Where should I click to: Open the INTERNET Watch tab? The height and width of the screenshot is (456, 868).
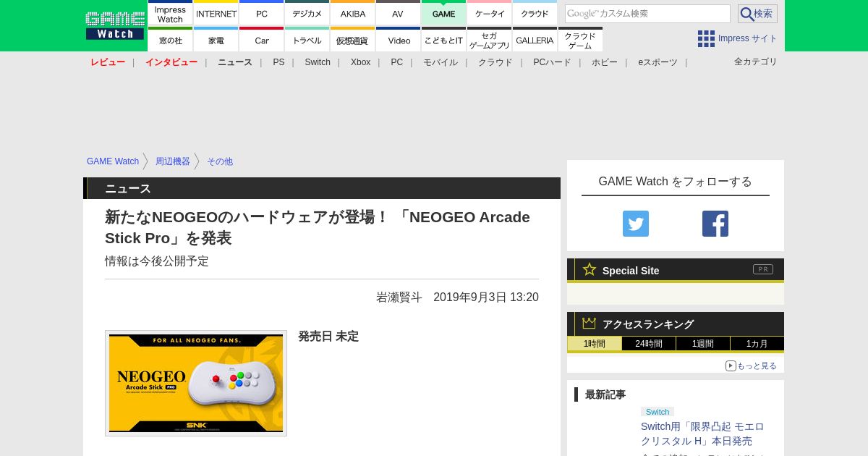click(216, 13)
